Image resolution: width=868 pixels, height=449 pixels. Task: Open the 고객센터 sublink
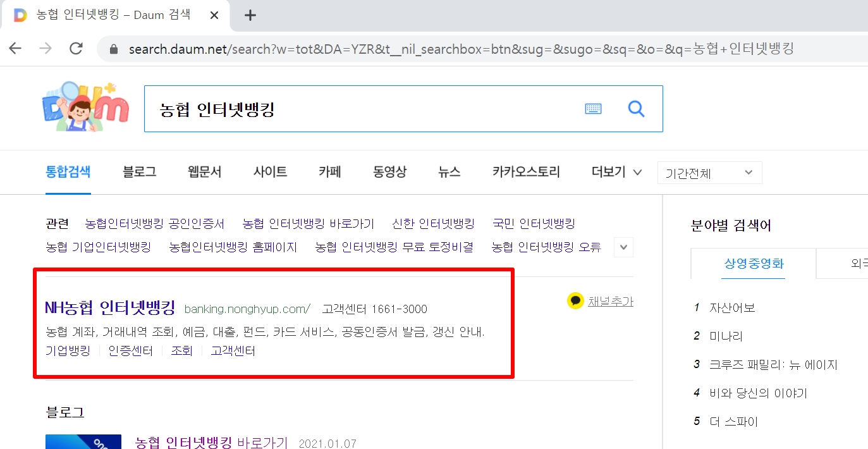233,350
